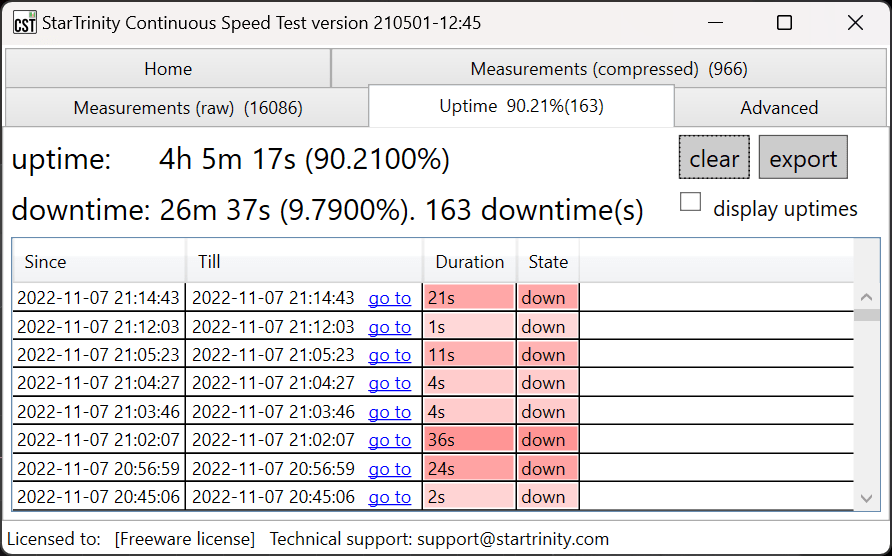The height and width of the screenshot is (556, 892).
Task: Click the CST application icon in title bar
Action: tap(24, 23)
